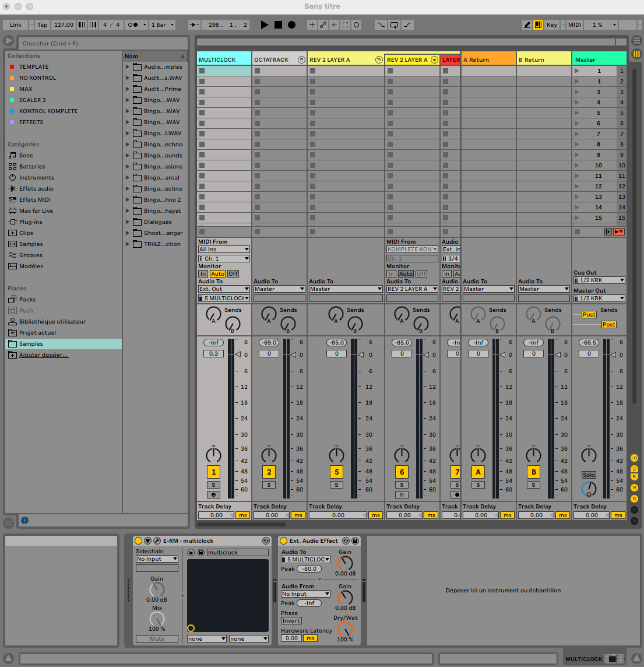Viewport: 644px width, 667px height.
Task: Click the hot-swap icon on E-RM multiclock
Action: pyautogui.click(x=266, y=540)
